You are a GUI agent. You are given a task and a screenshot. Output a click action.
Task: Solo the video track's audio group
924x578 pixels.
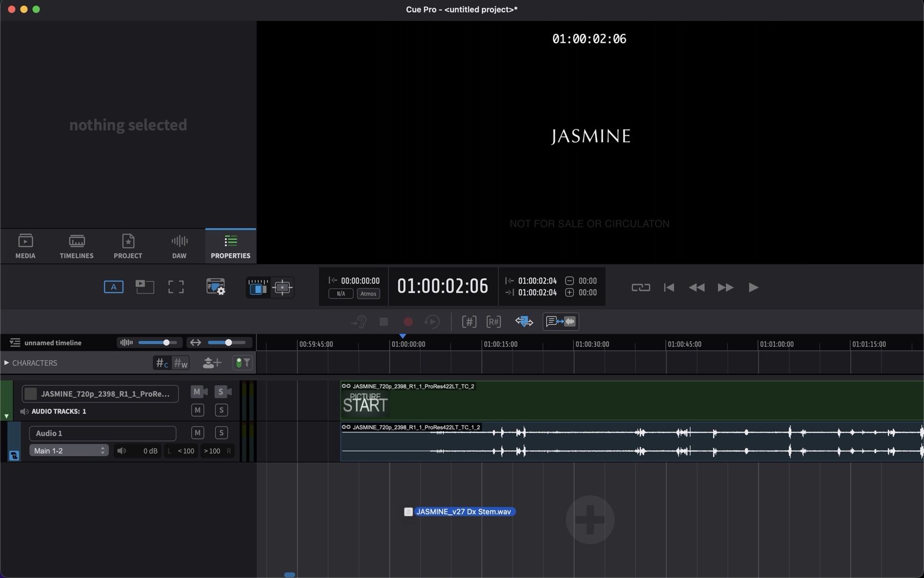221,410
